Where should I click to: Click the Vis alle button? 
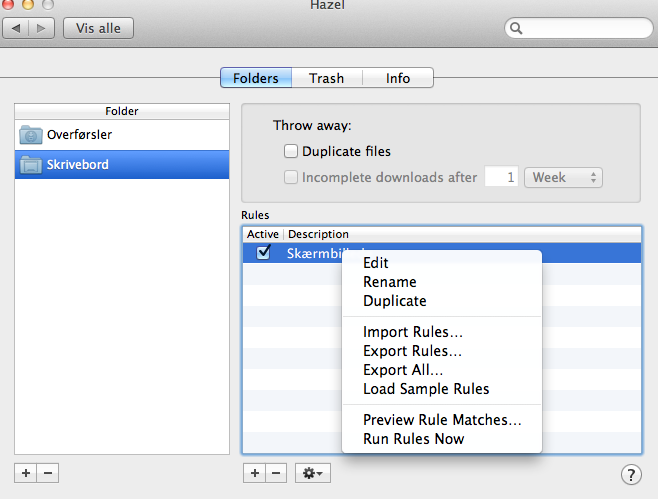click(98, 28)
